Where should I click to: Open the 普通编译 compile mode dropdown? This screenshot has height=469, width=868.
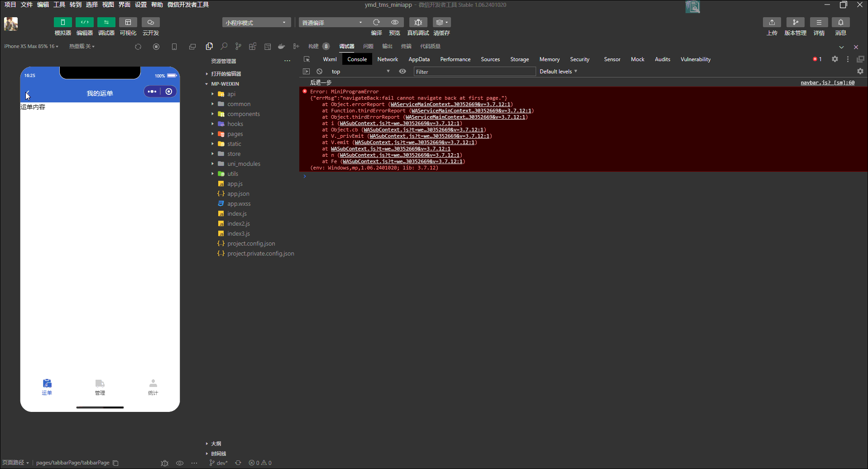pos(332,23)
